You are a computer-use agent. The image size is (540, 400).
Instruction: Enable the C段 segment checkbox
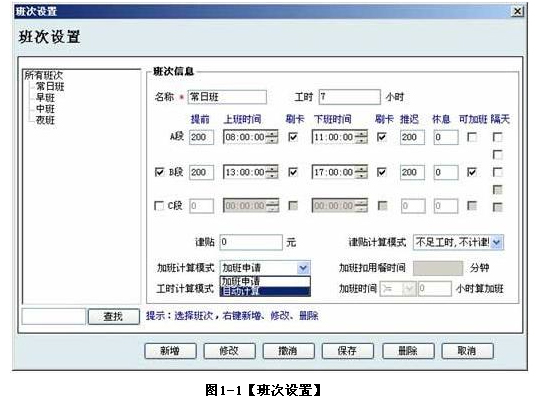[x=159, y=206]
